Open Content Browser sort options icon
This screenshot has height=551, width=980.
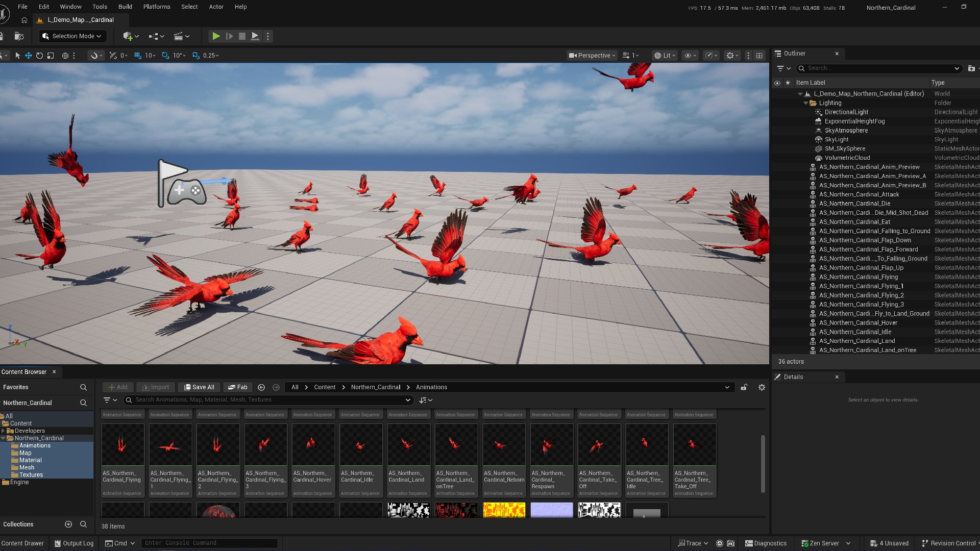(425, 400)
